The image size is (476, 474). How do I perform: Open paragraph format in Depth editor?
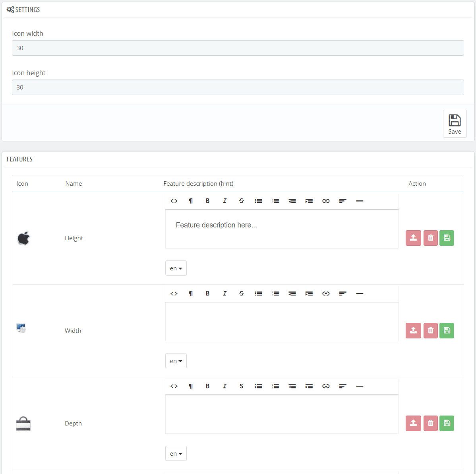(x=191, y=386)
